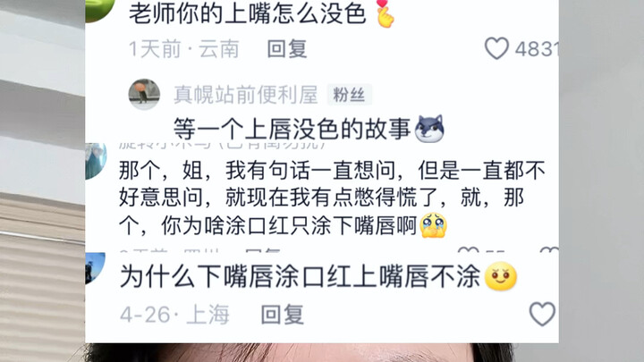This screenshot has width=644, height=362.
Task: Open username 真幌站前便利屋 profile
Action: [246, 95]
